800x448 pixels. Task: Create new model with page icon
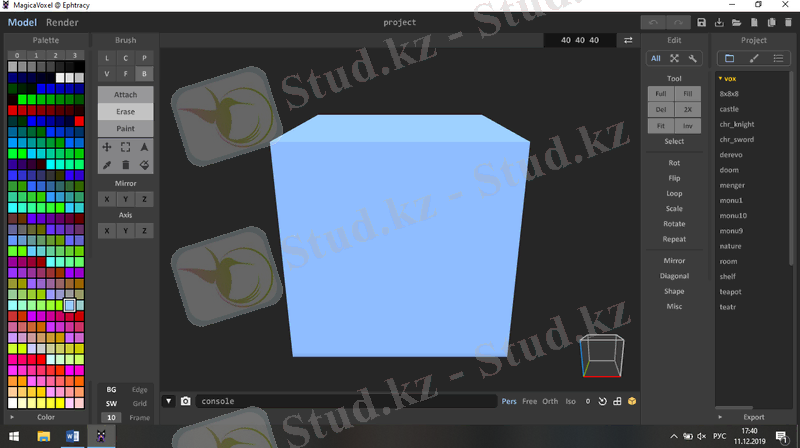point(754,22)
